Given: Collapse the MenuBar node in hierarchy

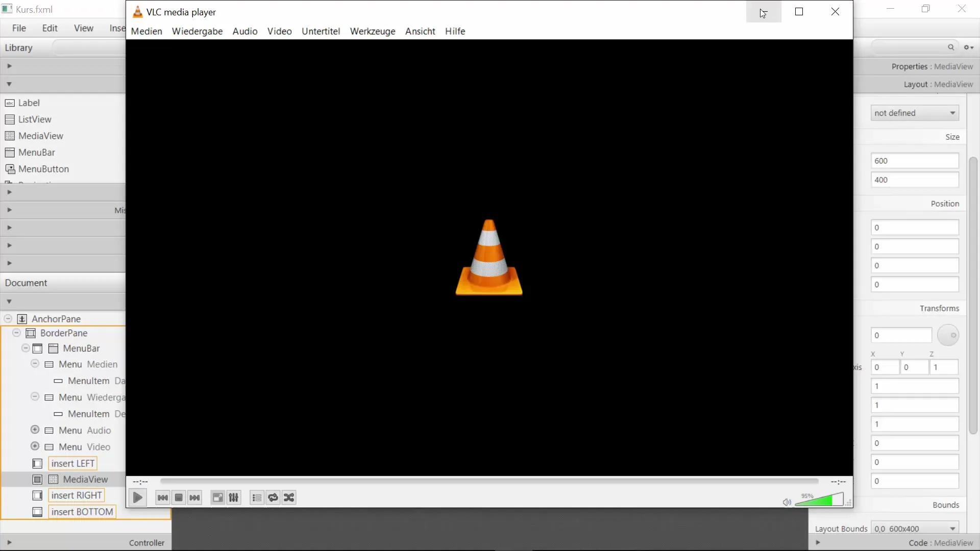Looking at the screenshot, I should (x=26, y=348).
